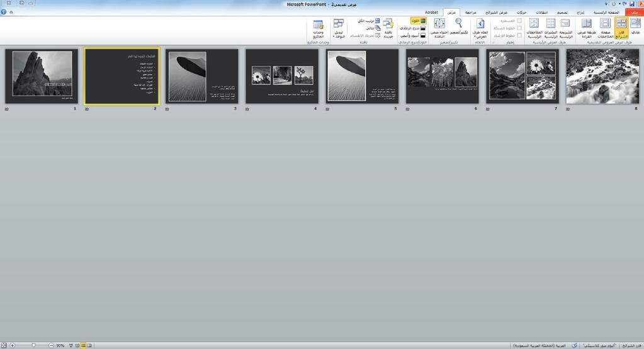Switch to Slide Show view on status bar
This screenshot has width=644, height=349.
click(x=71, y=346)
